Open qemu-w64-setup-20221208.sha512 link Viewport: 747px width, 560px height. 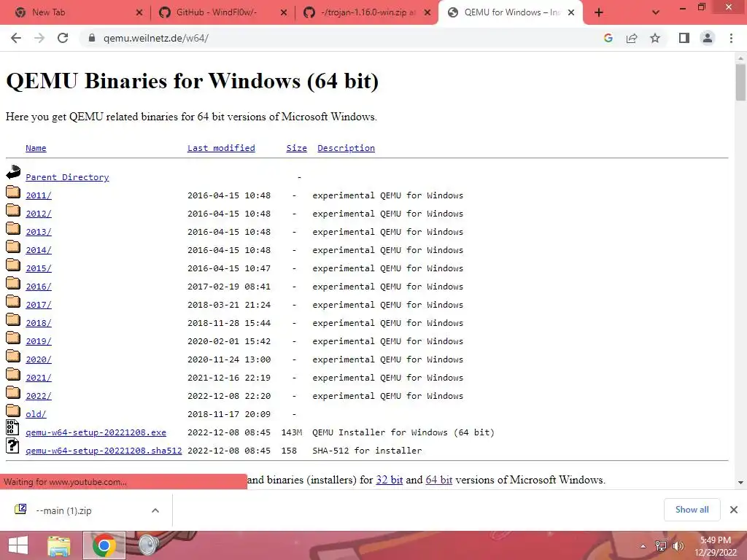(104, 451)
